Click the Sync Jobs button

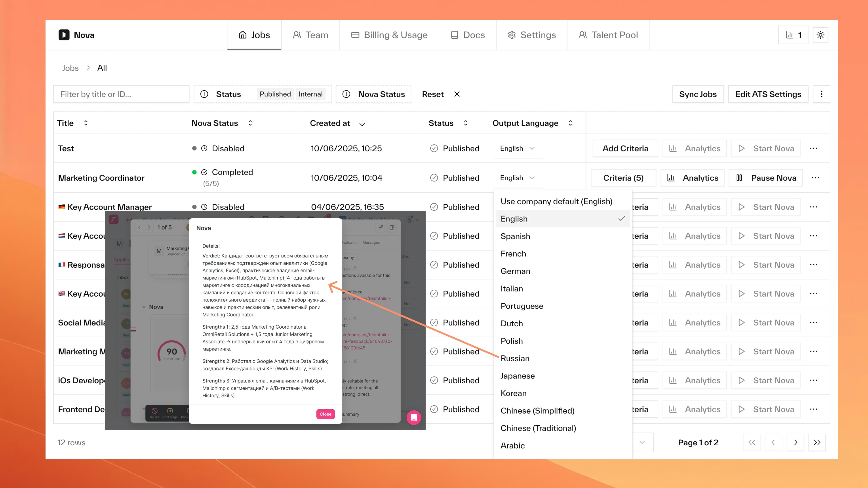698,94
